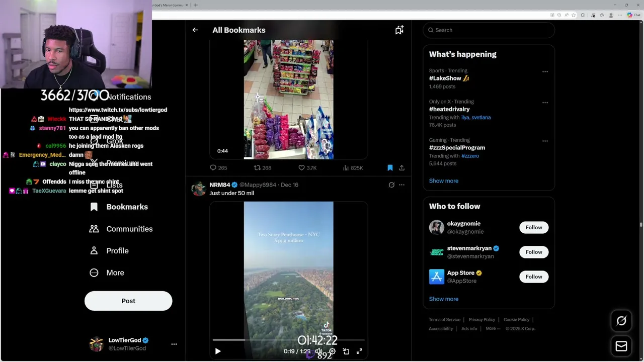Open more options for #LakeShow trend
This screenshot has height=362, width=644.
pyautogui.click(x=545, y=71)
